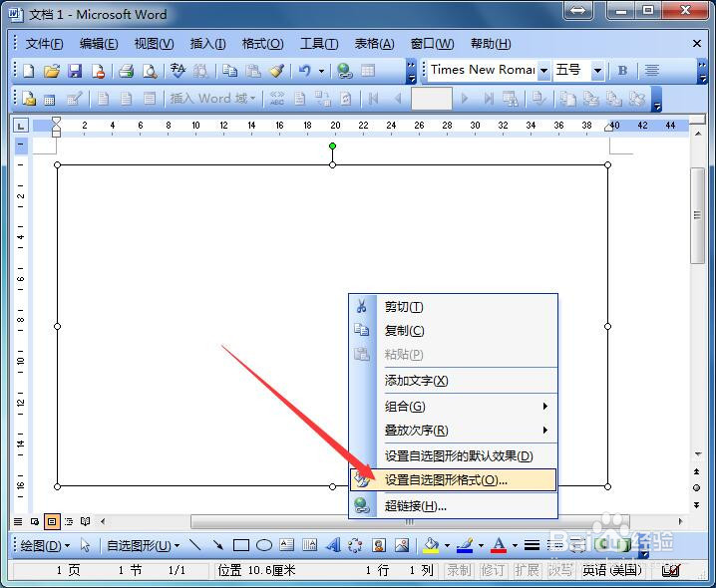Choose 超链接(H)... in context menu
The image size is (716, 588).
(x=454, y=506)
